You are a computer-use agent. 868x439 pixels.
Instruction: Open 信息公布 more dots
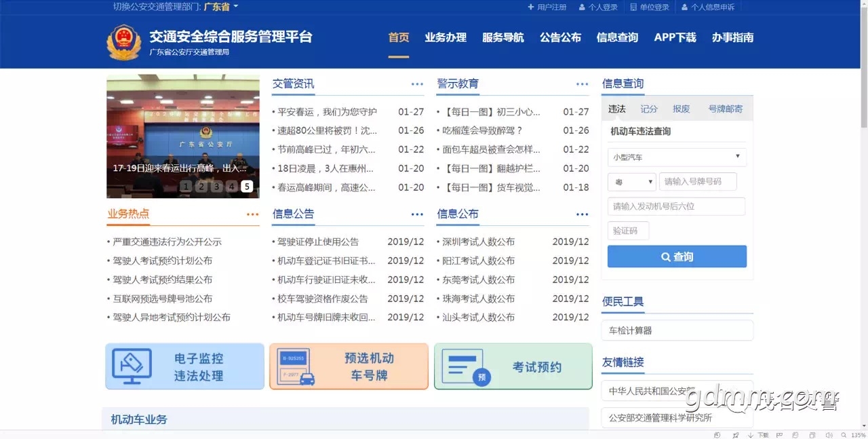coord(583,214)
